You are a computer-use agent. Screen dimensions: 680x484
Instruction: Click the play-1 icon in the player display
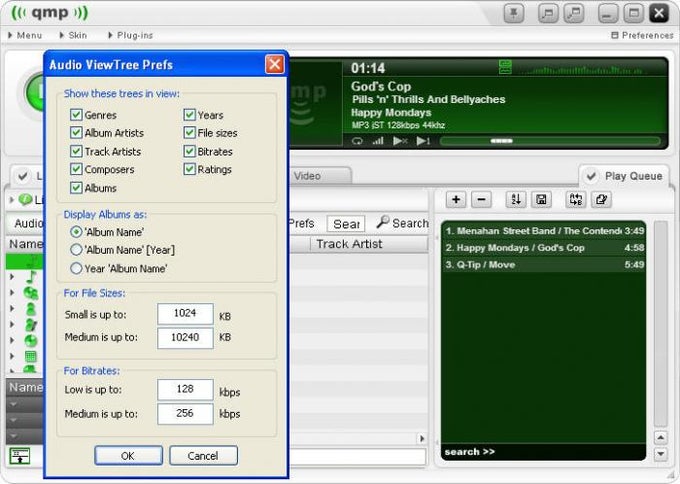click(423, 141)
